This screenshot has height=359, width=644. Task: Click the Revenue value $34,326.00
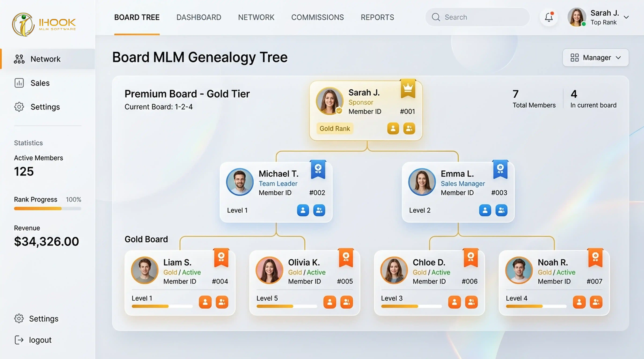(x=46, y=241)
